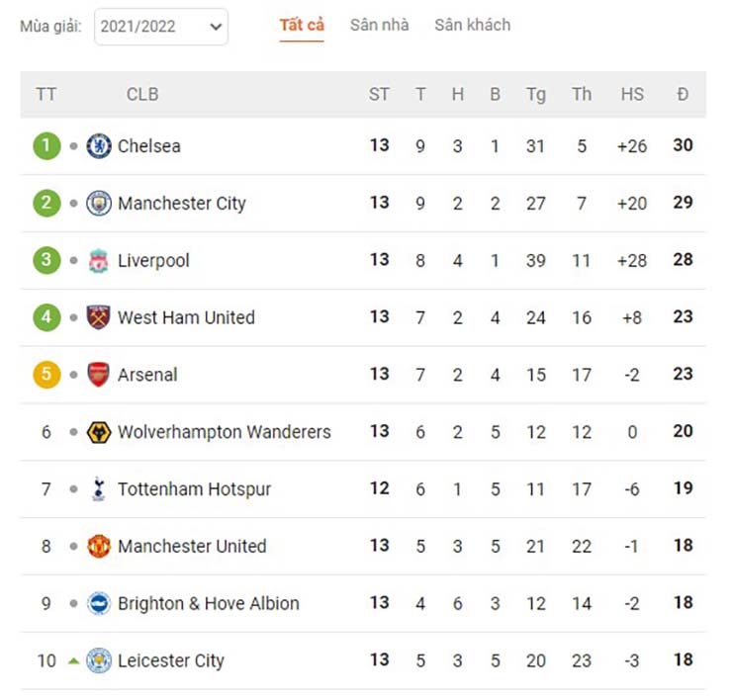Click the Wolverhampton Wanderers crest icon
Viewport: 732px width, 700px height.
99,432
